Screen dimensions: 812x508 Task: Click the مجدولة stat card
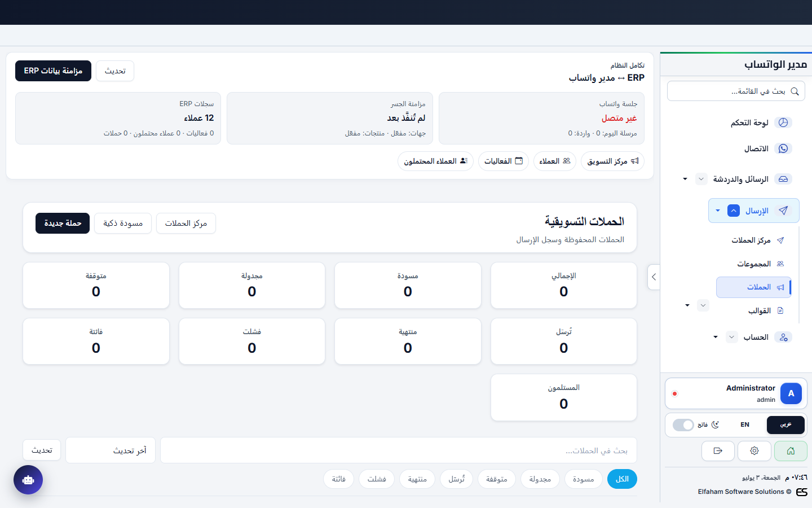click(252, 286)
